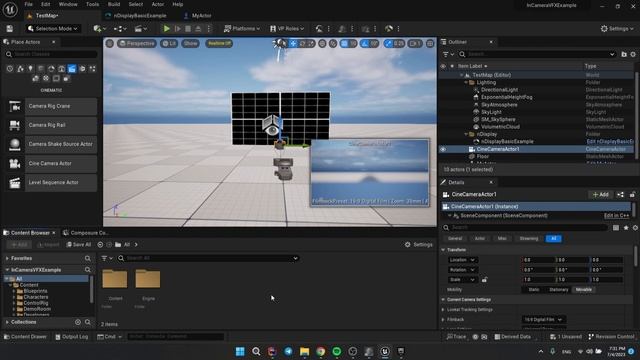Screen dimensions: 640x360
Task: Click Save All in Content Browser
Action: pos(79,244)
